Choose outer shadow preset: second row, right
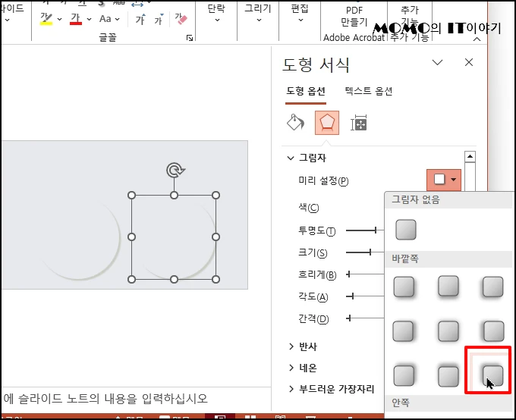The height and width of the screenshot is (420, 516). 493,331
